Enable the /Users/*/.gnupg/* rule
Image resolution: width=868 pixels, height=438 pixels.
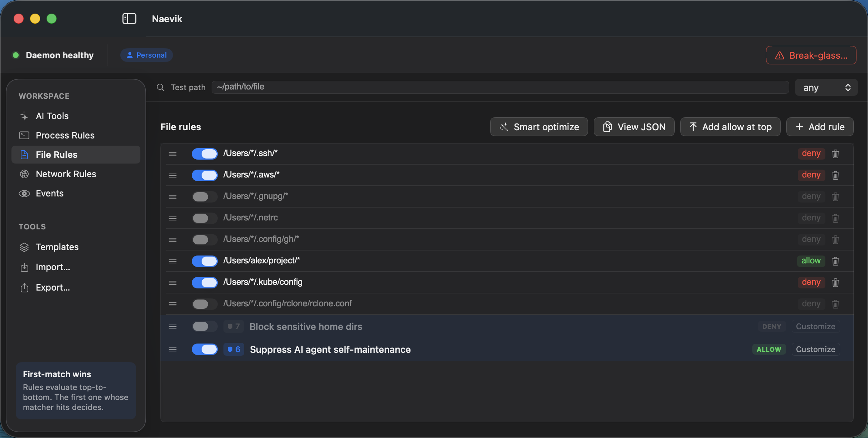(204, 197)
